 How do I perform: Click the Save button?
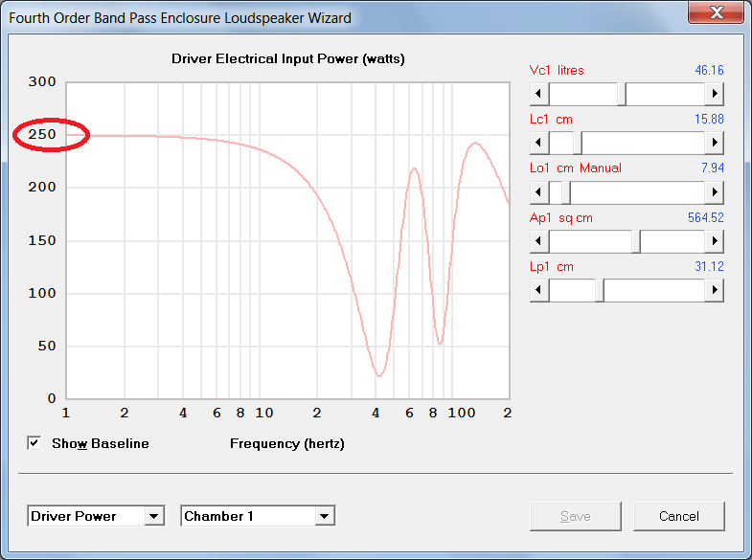coord(575,516)
